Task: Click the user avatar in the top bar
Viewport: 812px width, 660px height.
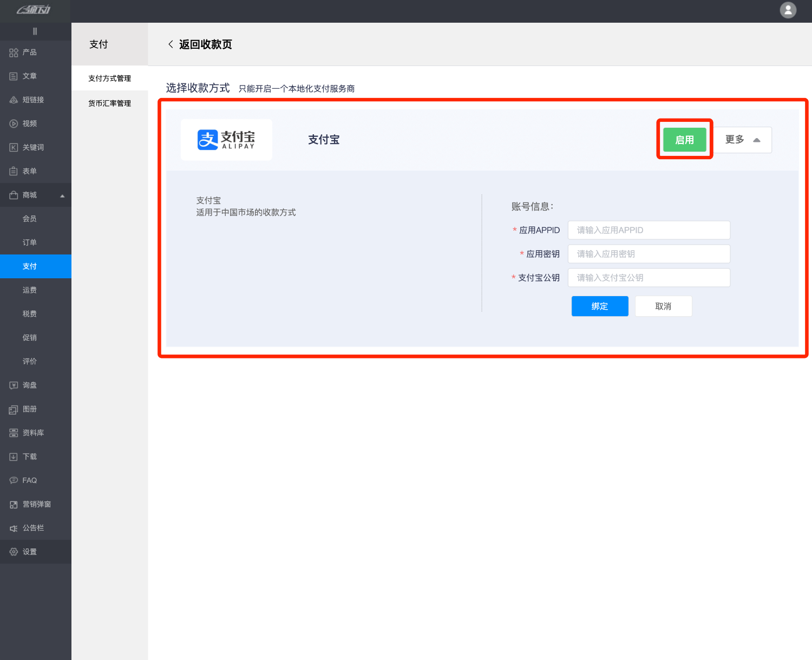Action: (788, 10)
